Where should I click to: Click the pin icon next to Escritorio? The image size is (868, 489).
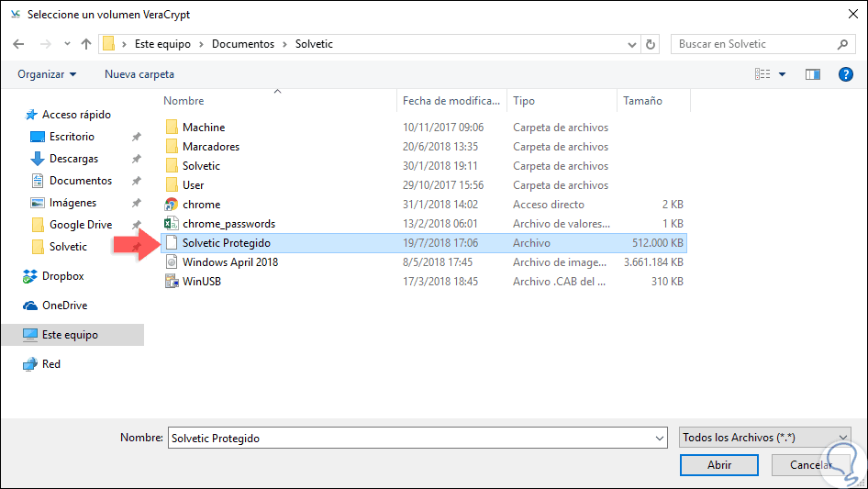click(136, 137)
